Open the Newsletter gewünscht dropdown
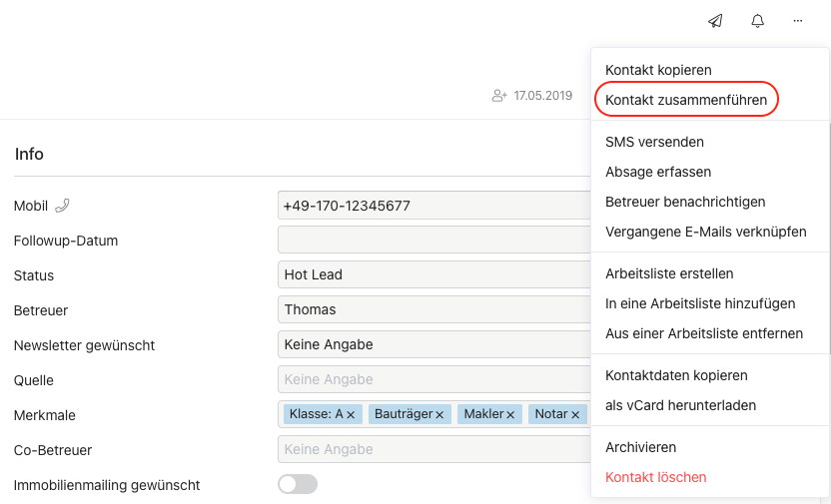 (434, 344)
